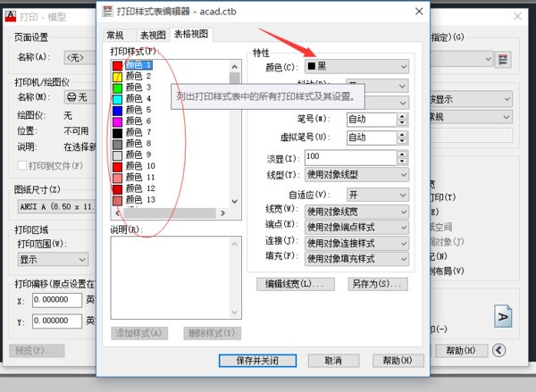Click the AutoCAD logo icon in Plot window title
This screenshot has width=536, height=392.
click(11, 16)
